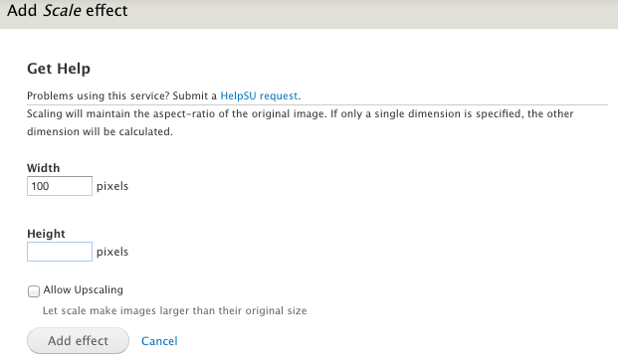Image resolution: width=618 pixels, height=364 pixels.
Task: Click the Width input field containing 100
Action: [x=60, y=186]
